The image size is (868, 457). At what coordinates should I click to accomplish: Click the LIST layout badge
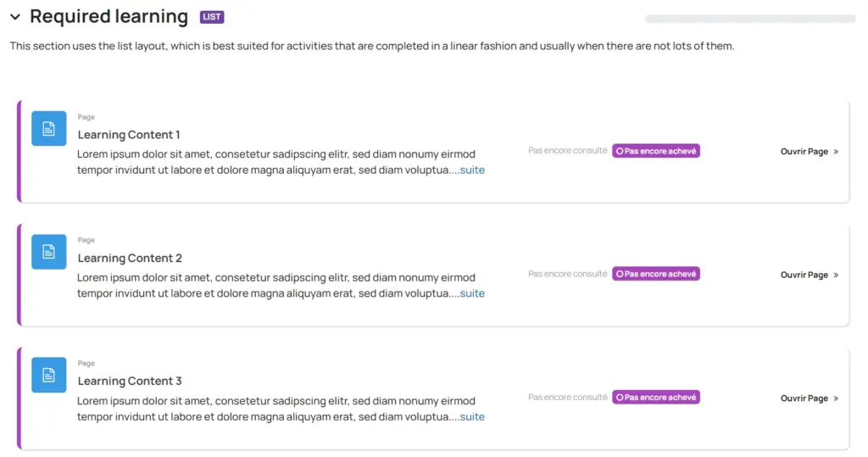pyautogui.click(x=212, y=17)
